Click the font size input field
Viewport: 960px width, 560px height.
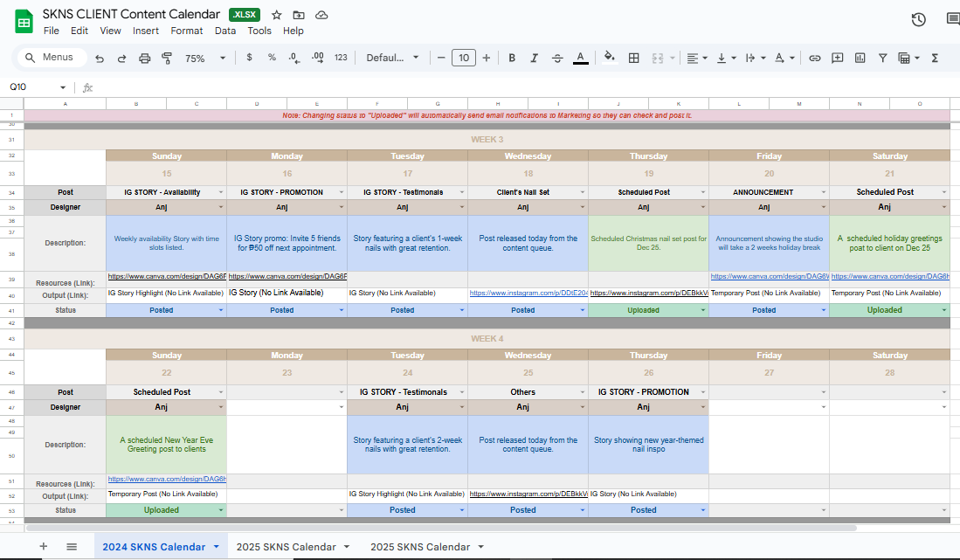coord(463,58)
